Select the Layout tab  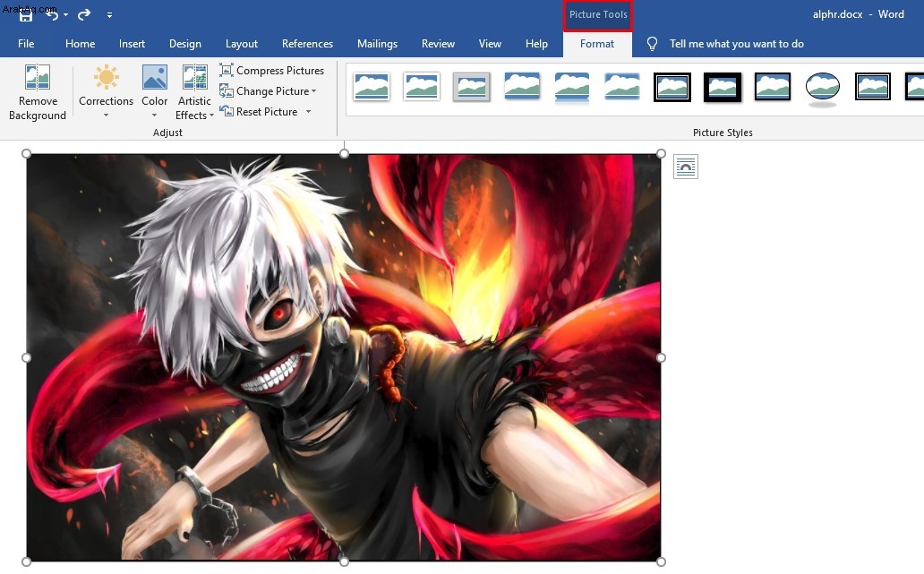(242, 44)
